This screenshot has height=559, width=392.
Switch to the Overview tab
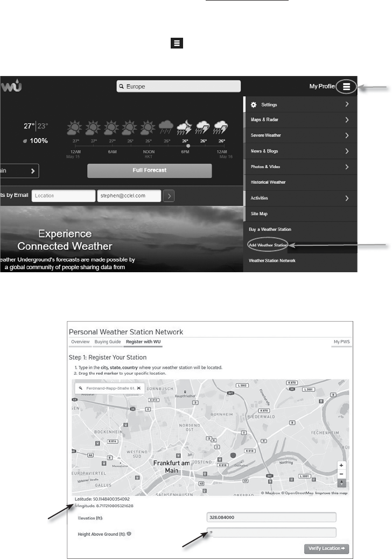coord(80,342)
